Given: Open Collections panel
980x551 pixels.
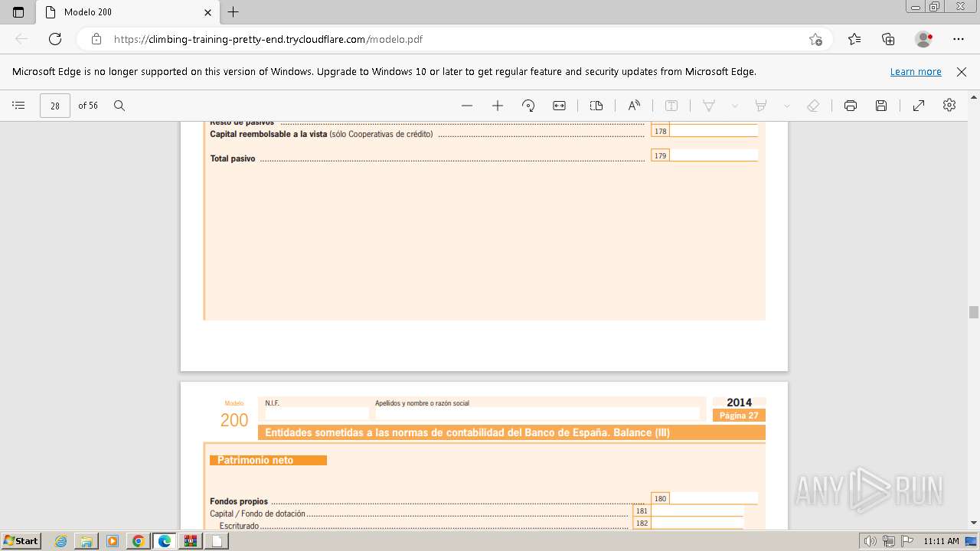Looking at the screenshot, I should coord(888,39).
